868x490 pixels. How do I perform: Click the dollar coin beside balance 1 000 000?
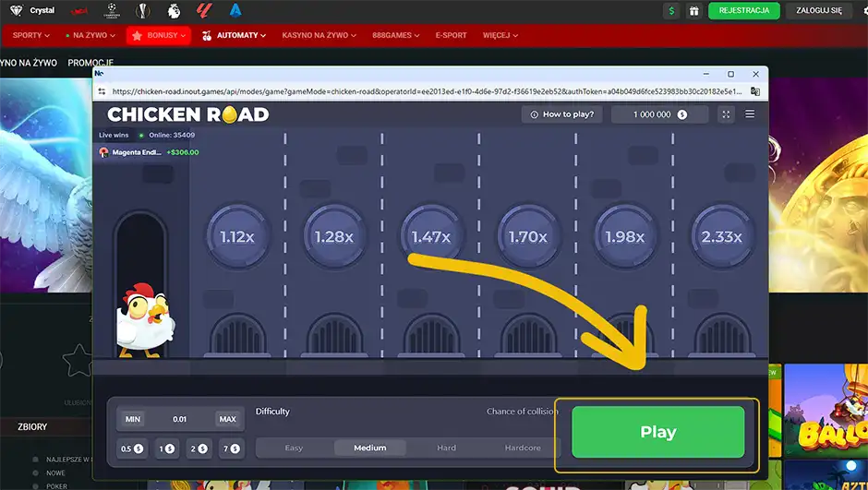click(x=682, y=114)
